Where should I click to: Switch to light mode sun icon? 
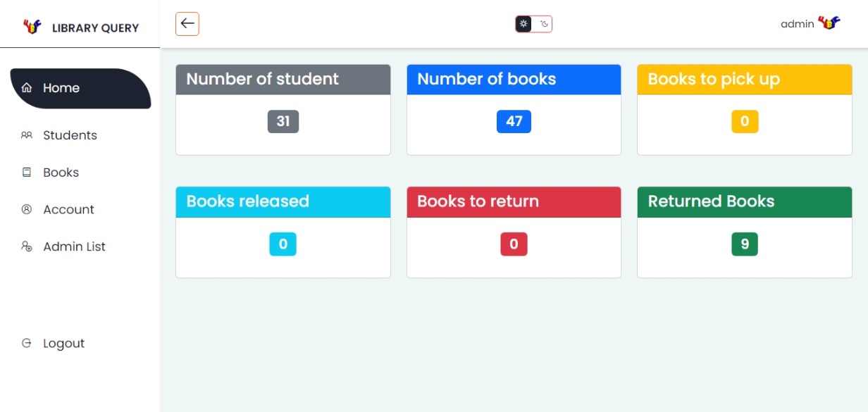pyautogui.click(x=523, y=24)
